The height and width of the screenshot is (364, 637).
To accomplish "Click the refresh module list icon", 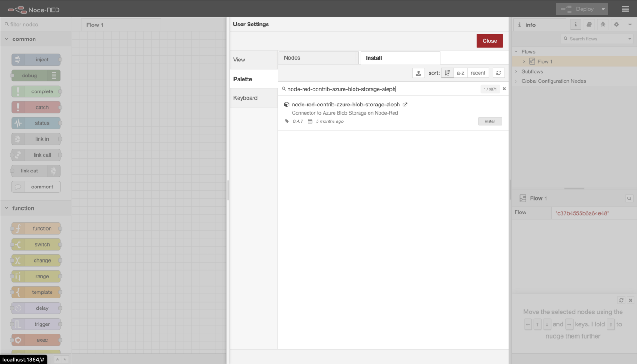I will [x=499, y=73].
